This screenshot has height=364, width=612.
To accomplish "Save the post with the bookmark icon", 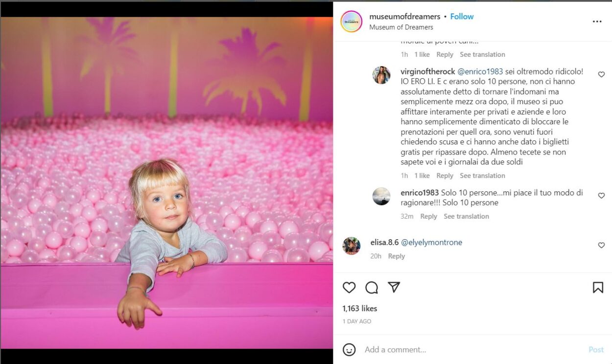I will [598, 288].
